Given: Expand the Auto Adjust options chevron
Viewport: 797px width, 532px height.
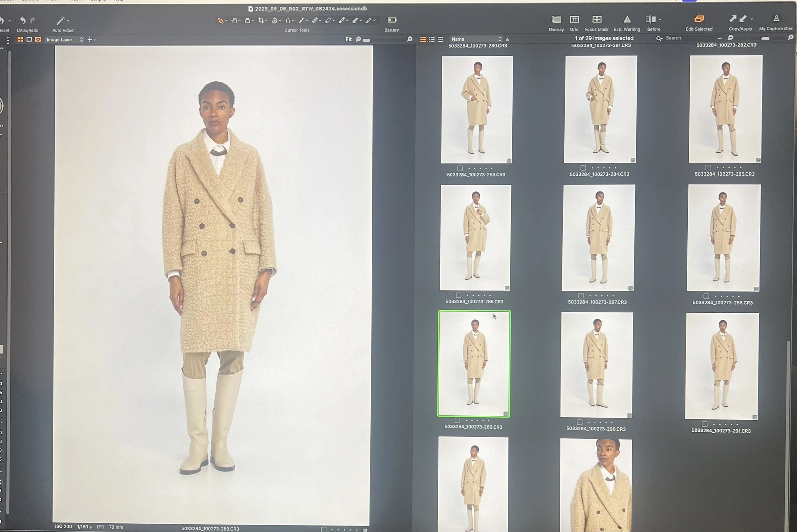Looking at the screenshot, I should pos(68,21).
